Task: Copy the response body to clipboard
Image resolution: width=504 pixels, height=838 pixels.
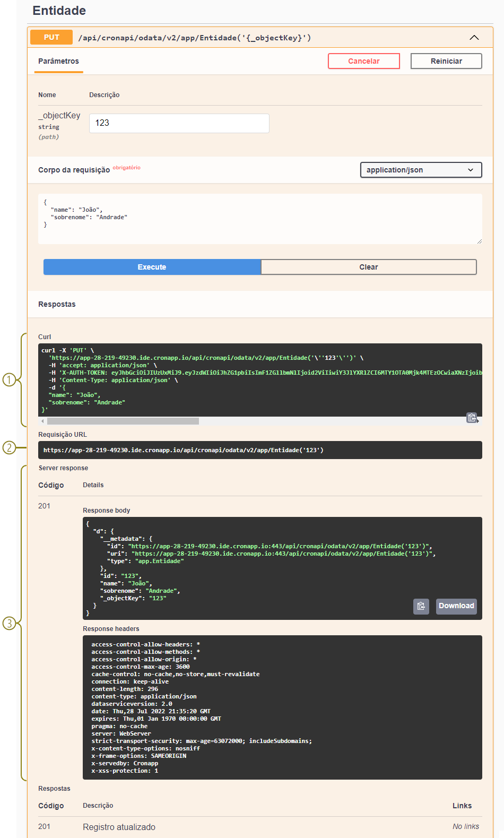Action: 421,606
